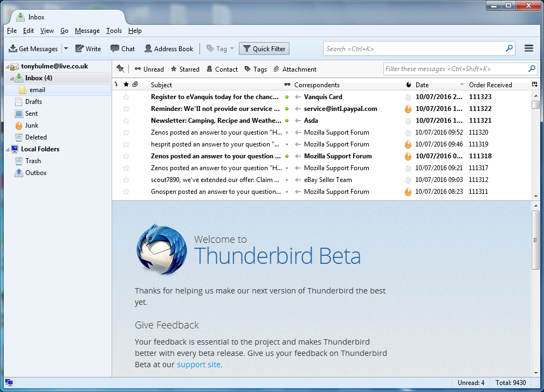Toggle the Quick Filter bar
This screenshot has width=544, height=392.
(x=264, y=48)
